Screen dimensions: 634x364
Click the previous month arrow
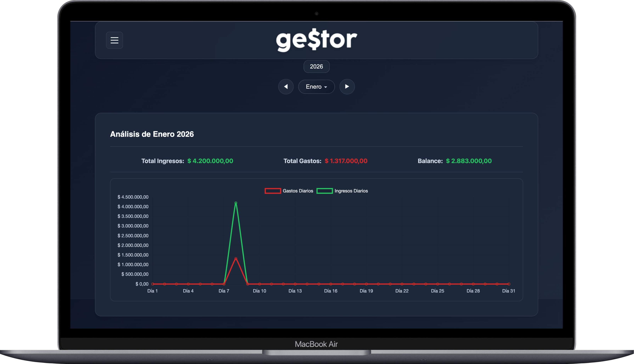pyautogui.click(x=286, y=86)
